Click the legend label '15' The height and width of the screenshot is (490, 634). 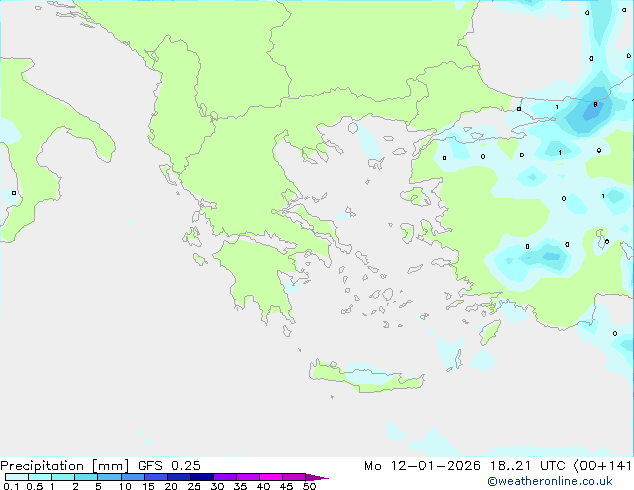pos(148,486)
